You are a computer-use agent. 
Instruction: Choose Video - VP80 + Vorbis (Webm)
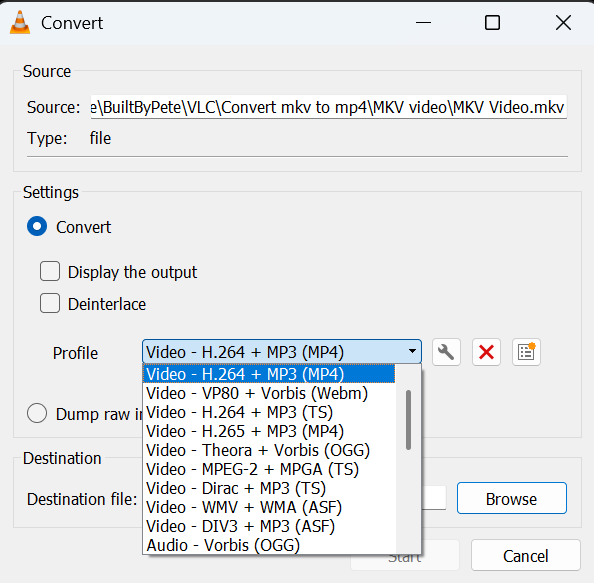tap(269, 393)
